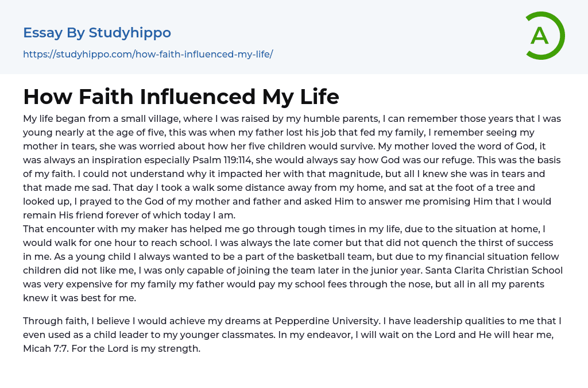Click the "Micah 7:7" verse reference

pyautogui.click(x=45, y=348)
